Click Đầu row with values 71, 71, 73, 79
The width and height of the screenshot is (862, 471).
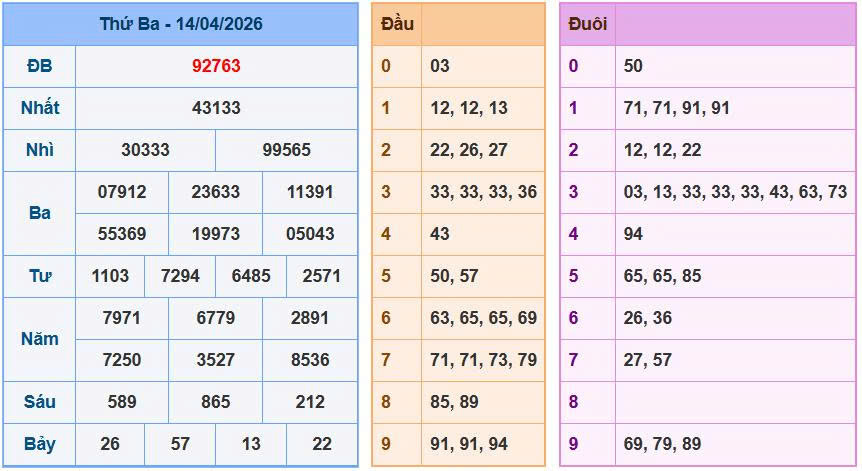(x=483, y=360)
